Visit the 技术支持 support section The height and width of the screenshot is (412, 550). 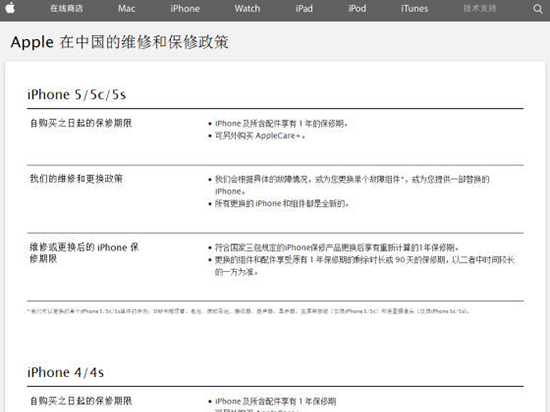(x=479, y=8)
